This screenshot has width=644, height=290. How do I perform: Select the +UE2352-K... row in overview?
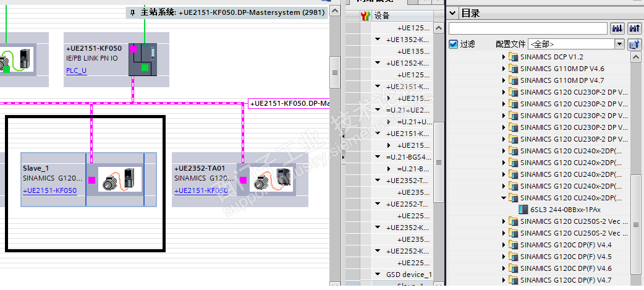pyautogui.click(x=408, y=227)
